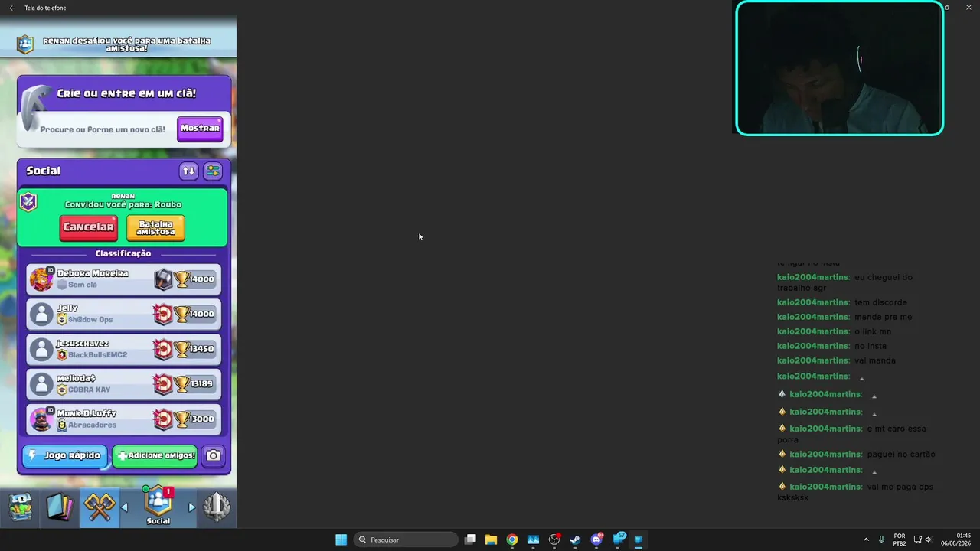The image size is (980, 551).
Task: Open Discord from taskbar
Action: (596, 540)
